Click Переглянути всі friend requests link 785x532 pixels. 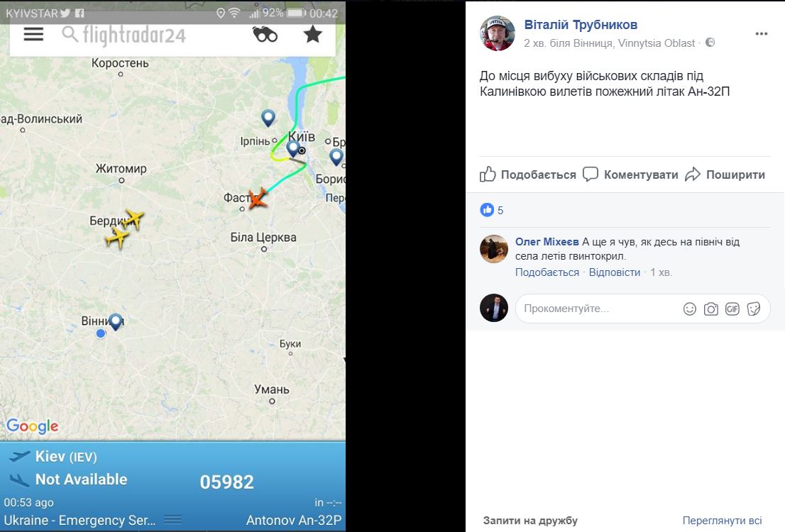722,521
